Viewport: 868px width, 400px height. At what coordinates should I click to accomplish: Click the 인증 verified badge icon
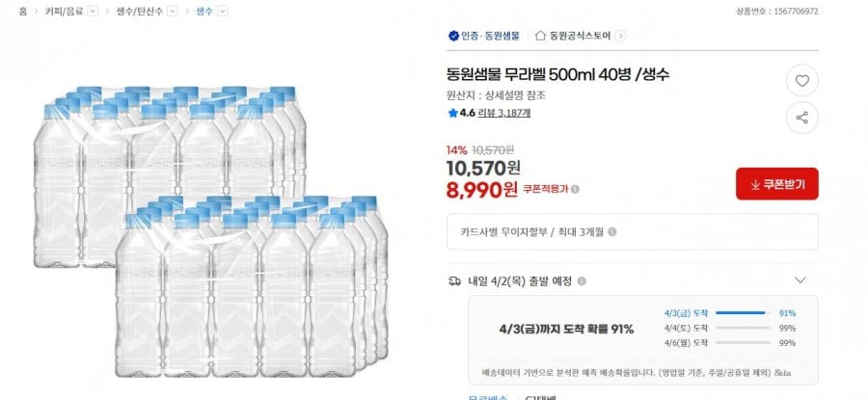point(452,36)
